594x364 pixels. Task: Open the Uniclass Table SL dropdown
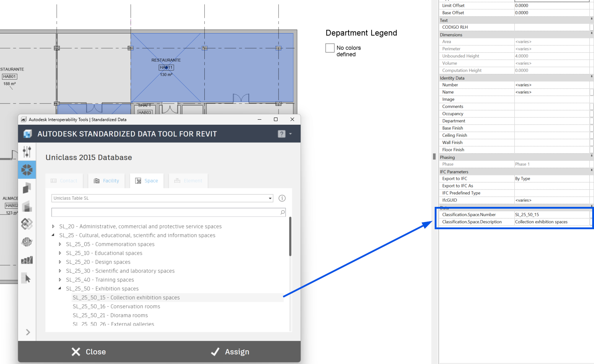[162, 198]
